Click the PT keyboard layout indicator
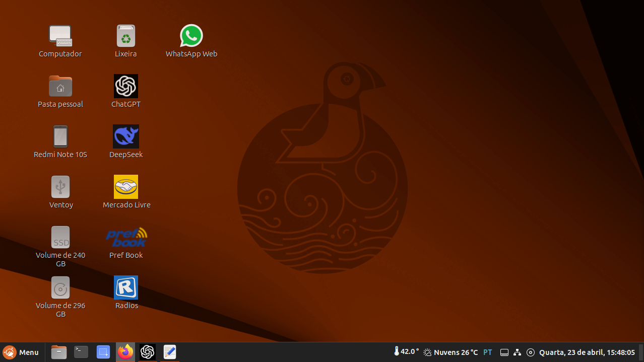This screenshot has width=644, height=362. (488, 352)
